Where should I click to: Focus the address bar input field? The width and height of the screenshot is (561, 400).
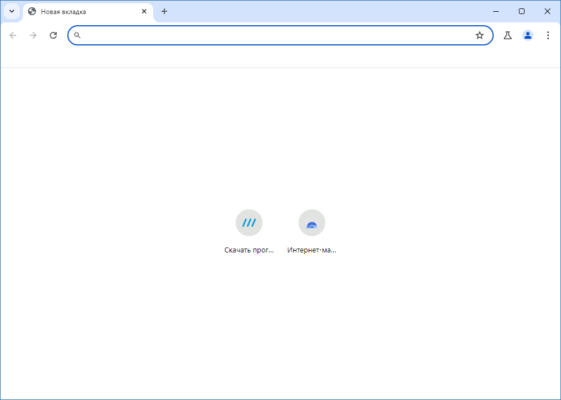point(280,35)
